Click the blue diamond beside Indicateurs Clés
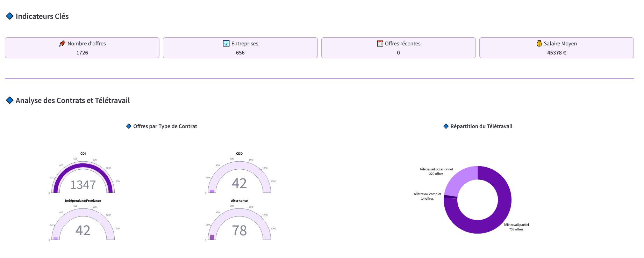The height and width of the screenshot is (258, 644). tap(10, 16)
